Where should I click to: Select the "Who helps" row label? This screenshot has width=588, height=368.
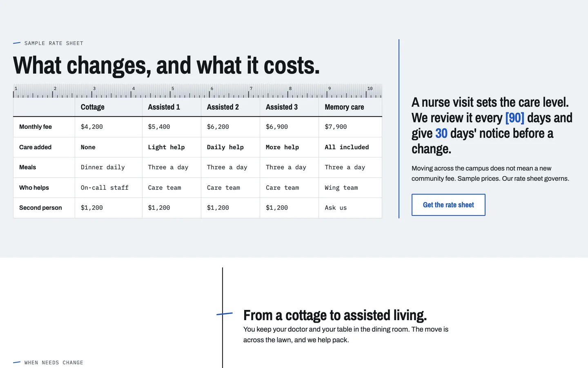(x=44, y=188)
